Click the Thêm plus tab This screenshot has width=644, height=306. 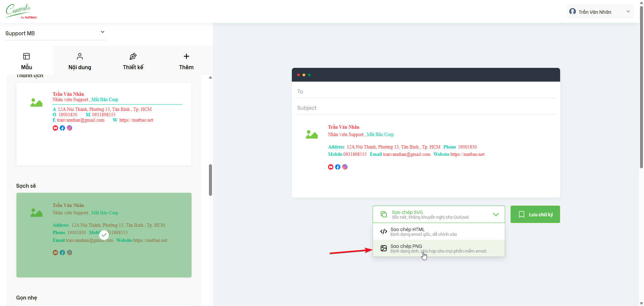point(186,61)
